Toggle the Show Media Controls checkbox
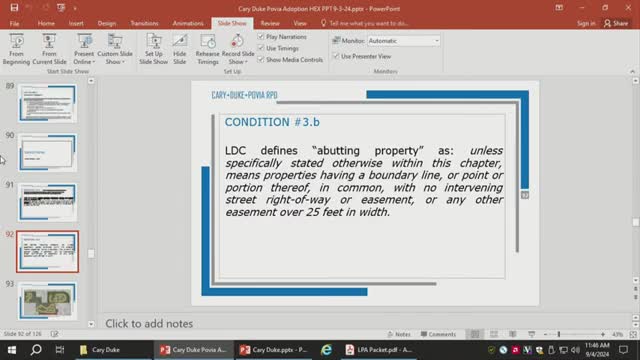The image size is (640, 360). pyautogui.click(x=261, y=60)
